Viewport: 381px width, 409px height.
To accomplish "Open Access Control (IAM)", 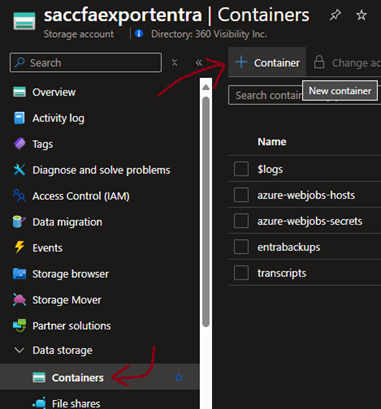I will tap(81, 196).
